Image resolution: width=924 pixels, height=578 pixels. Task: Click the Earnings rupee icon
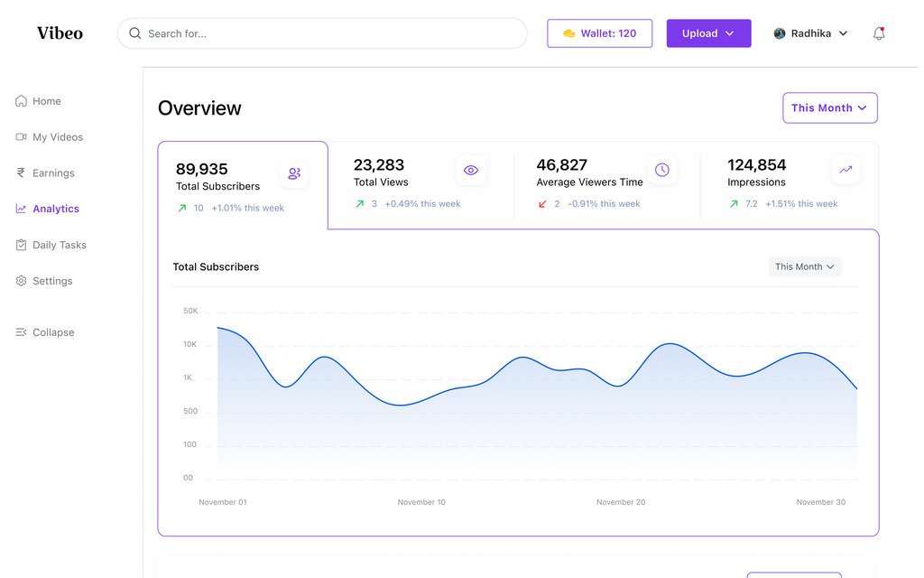point(21,172)
